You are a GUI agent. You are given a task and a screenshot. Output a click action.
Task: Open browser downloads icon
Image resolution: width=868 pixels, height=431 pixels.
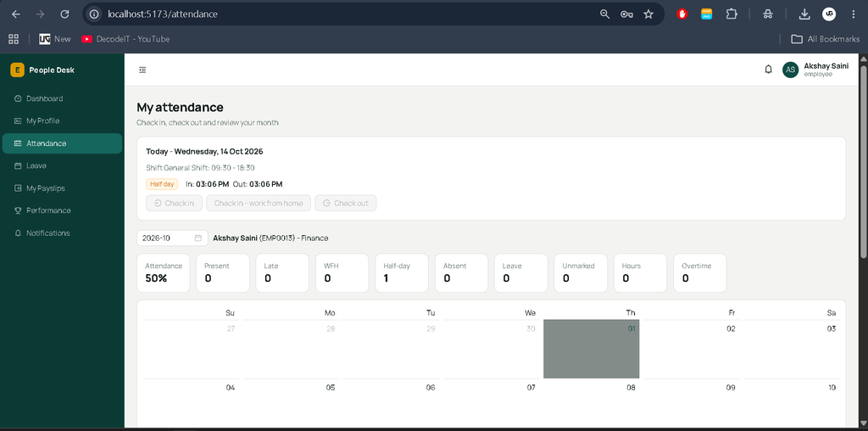(x=804, y=14)
